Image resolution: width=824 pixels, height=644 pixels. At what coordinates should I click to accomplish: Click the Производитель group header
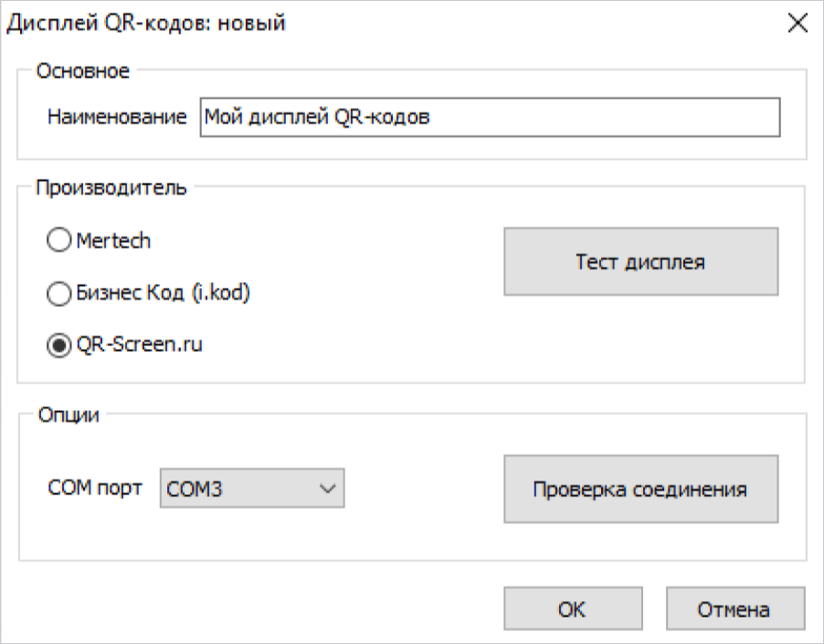point(111,187)
